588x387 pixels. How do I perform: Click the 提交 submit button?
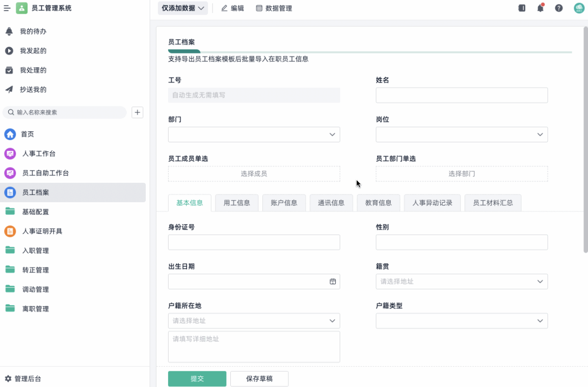(197, 378)
